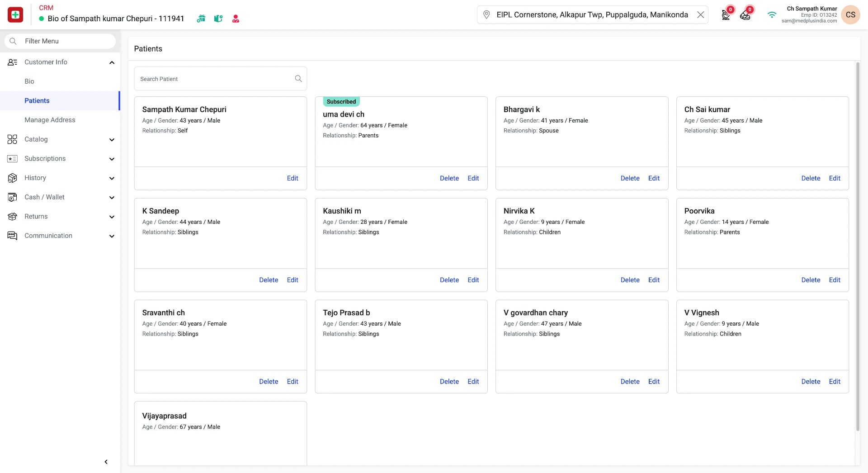Clear the EIPL Cornerstone location field
Image resolution: width=868 pixels, height=473 pixels.
click(700, 15)
